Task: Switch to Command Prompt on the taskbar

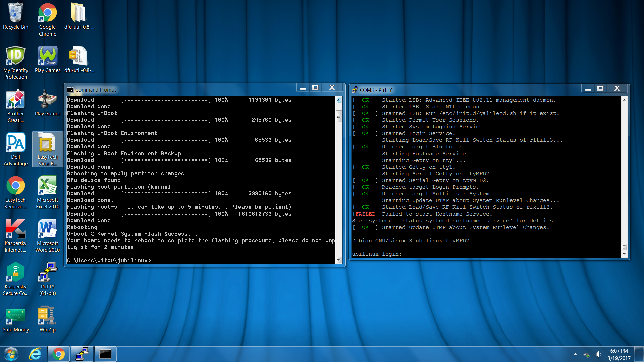Action: [105, 354]
